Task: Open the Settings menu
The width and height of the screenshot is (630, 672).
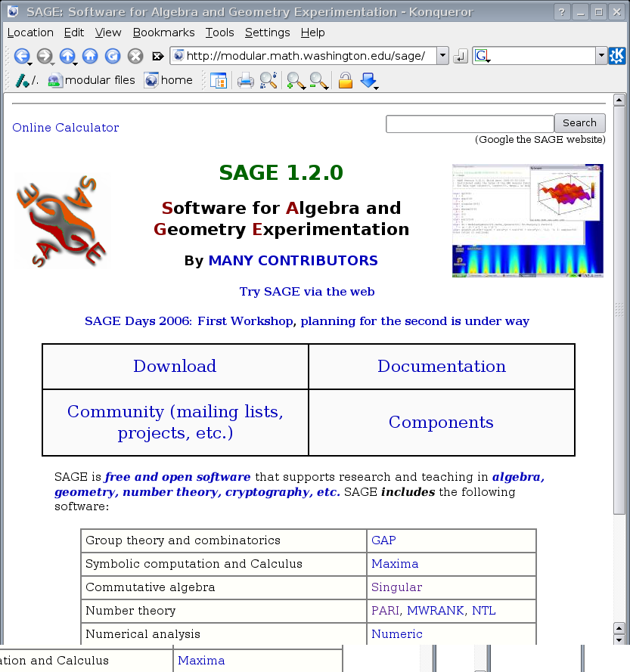Action: pos(267,33)
